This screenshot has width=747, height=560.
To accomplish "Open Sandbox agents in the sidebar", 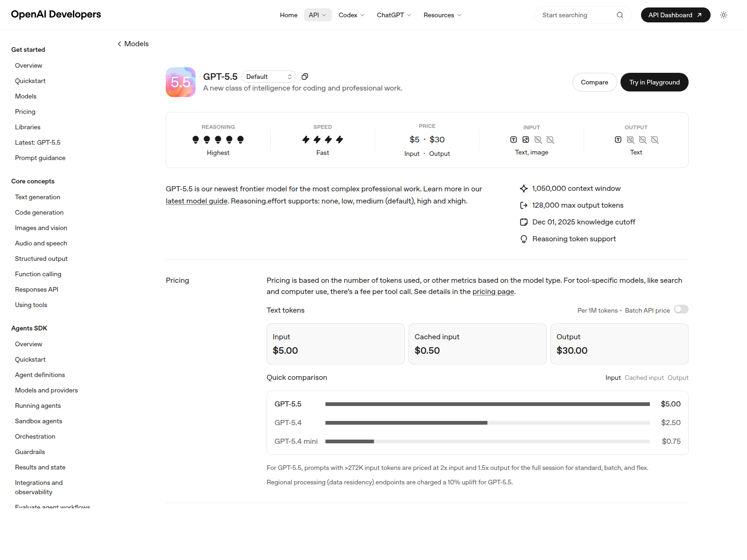I will coord(38,421).
